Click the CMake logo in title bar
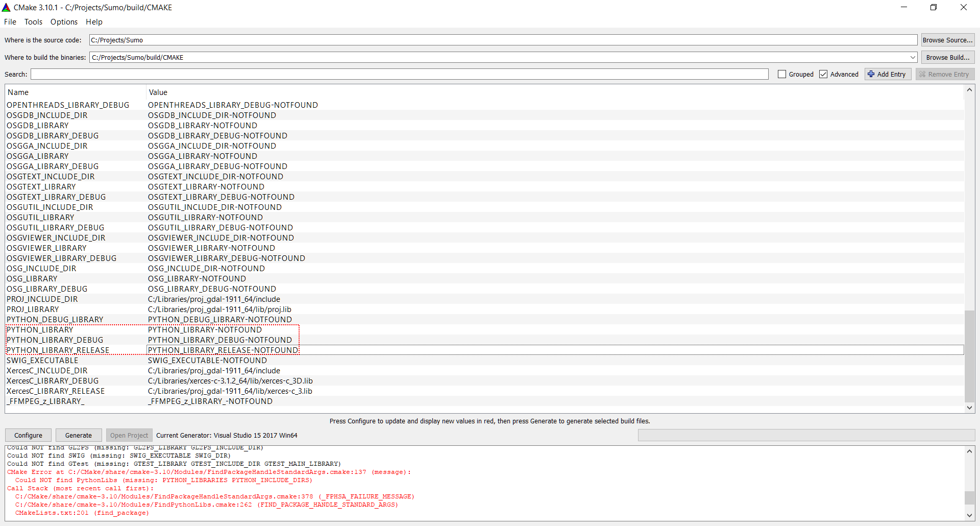Image resolution: width=980 pixels, height=526 pixels. (x=6, y=7)
